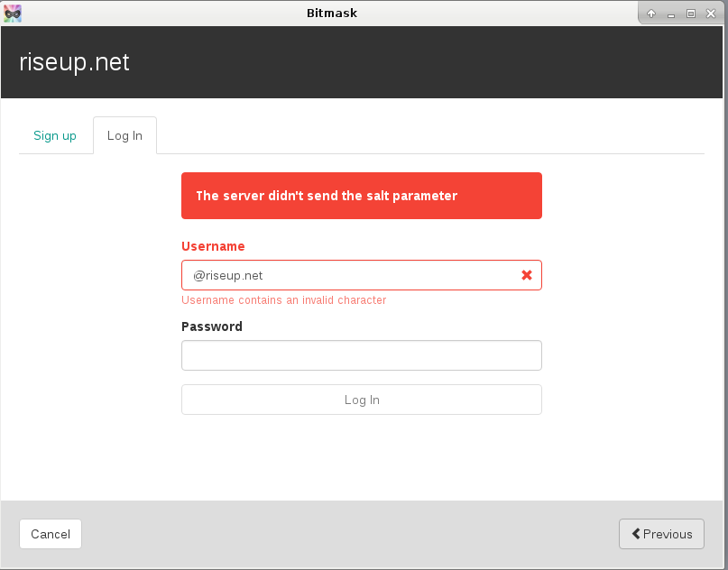
Task: Minimize the Bitmask window
Action: [x=671, y=14]
